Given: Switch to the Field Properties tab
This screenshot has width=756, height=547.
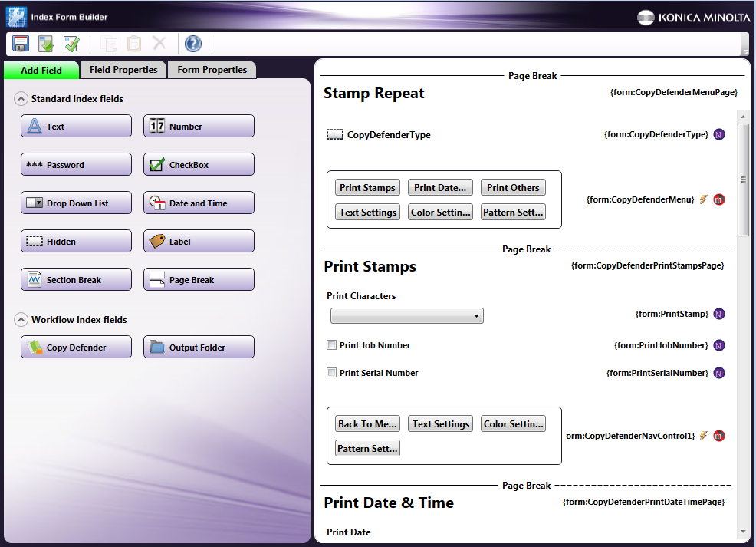Looking at the screenshot, I should point(123,70).
